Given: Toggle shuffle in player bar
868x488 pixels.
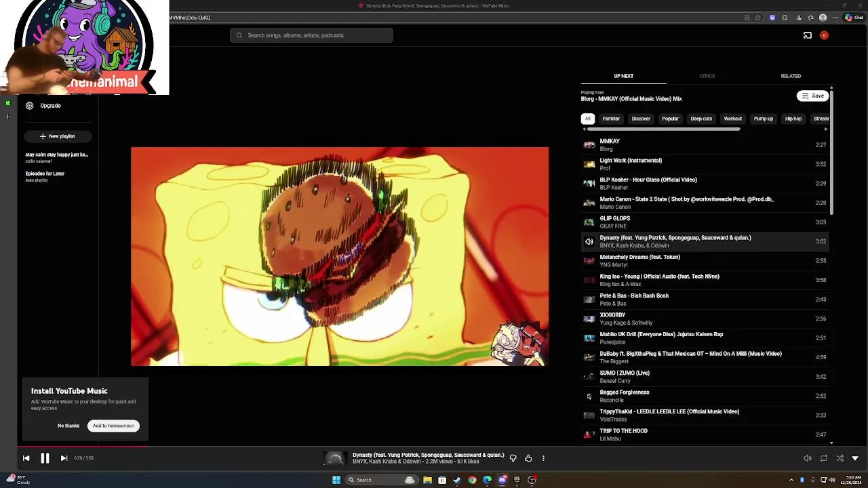Looking at the screenshot, I should coord(840,458).
